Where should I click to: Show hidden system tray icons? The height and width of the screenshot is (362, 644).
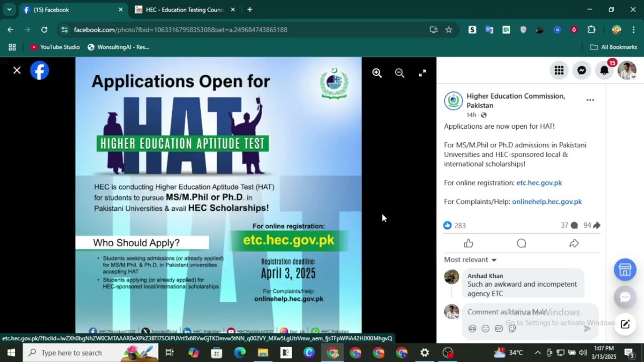tap(537, 352)
